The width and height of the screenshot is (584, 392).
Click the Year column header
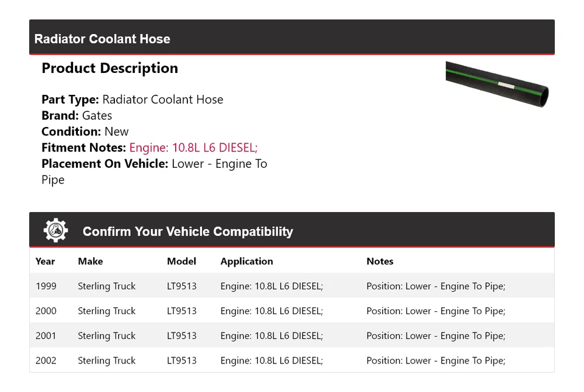(x=45, y=261)
